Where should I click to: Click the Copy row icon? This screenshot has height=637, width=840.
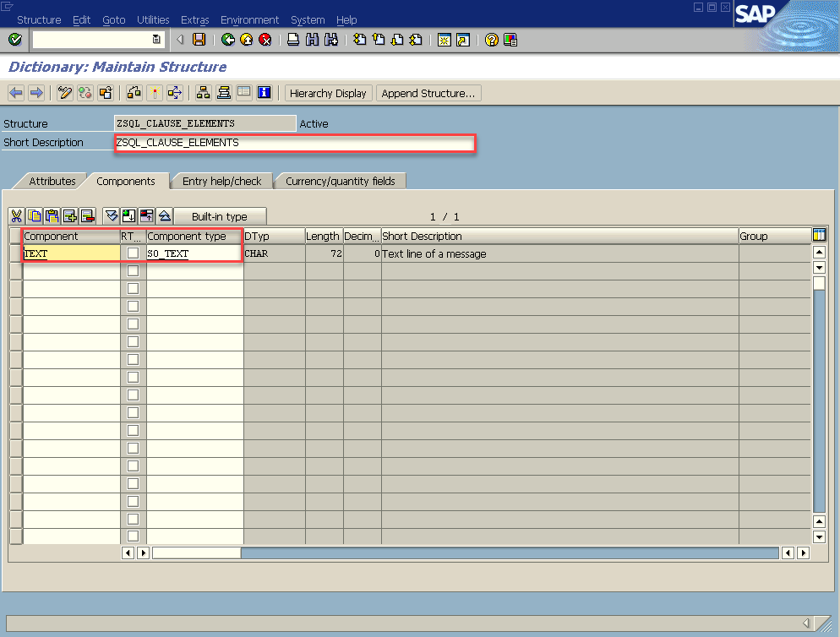(35, 216)
